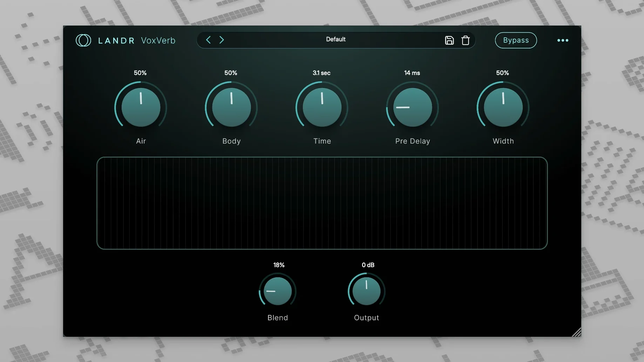Click the Width knob
The height and width of the screenshot is (362, 644).
click(503, 107)
